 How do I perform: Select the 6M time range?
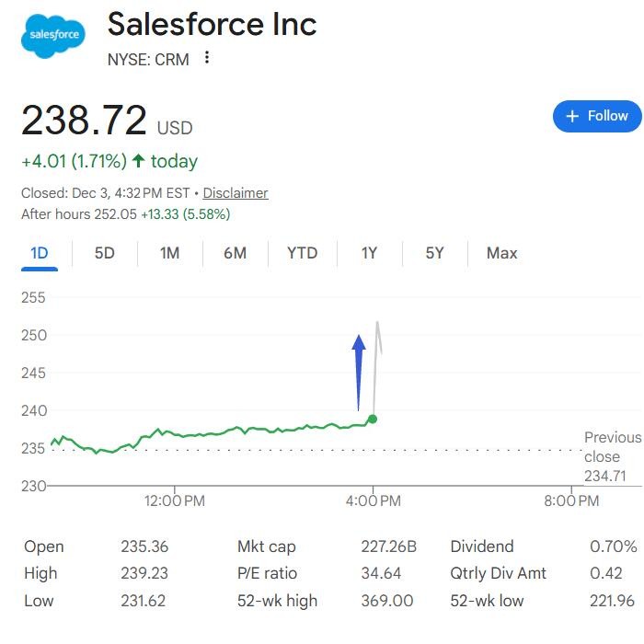point(235,253)
